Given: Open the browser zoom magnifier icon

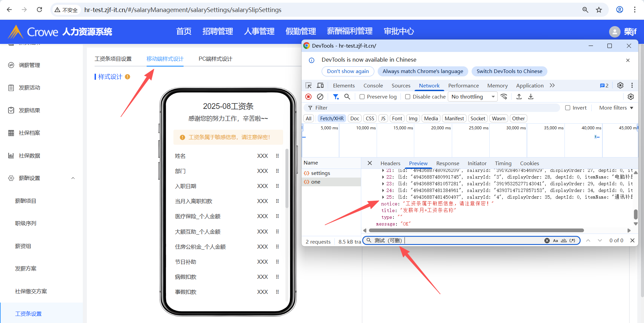Looking at the screenshot, I should coord(585,10).
